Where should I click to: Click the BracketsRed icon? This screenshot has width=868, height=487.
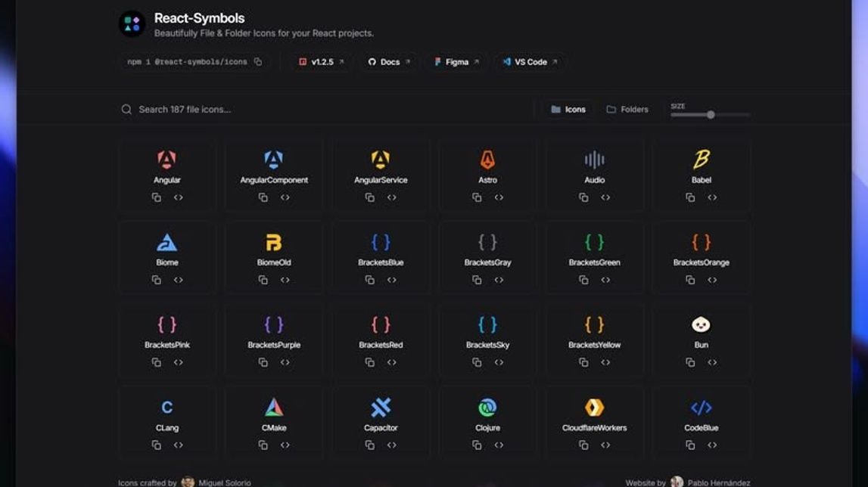click(381, 324)
